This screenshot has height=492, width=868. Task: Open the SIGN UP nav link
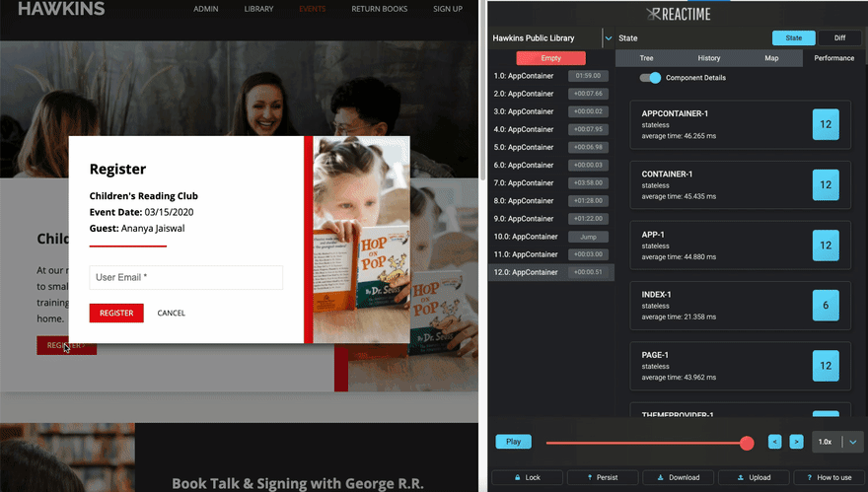click(448, 9)
